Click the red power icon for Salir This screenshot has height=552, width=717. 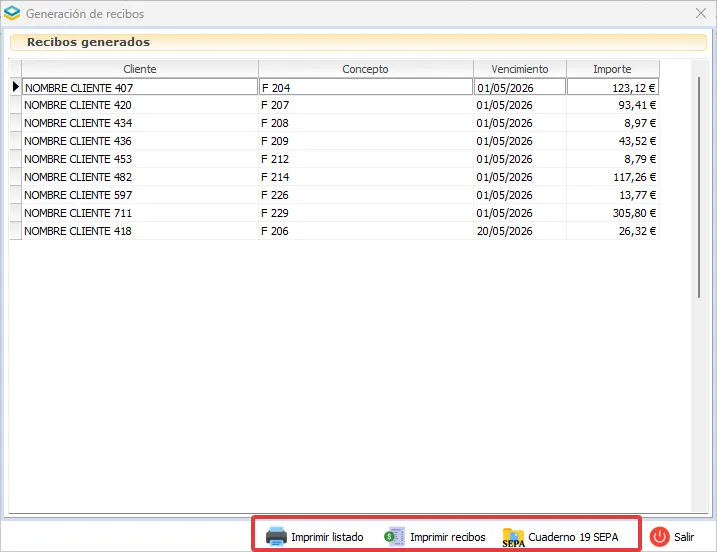click(x=660, y=536)
